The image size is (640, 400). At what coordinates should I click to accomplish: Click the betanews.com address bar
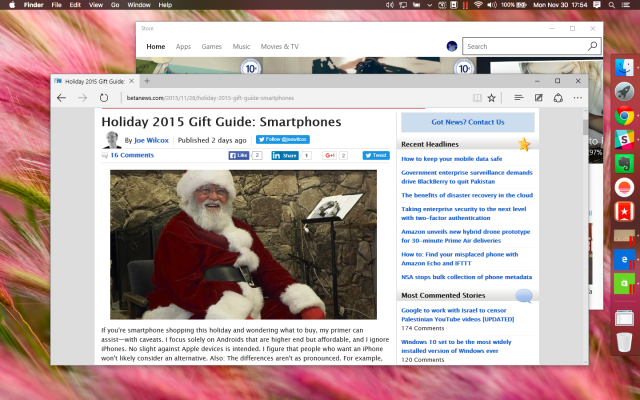(x=294, y=98)
